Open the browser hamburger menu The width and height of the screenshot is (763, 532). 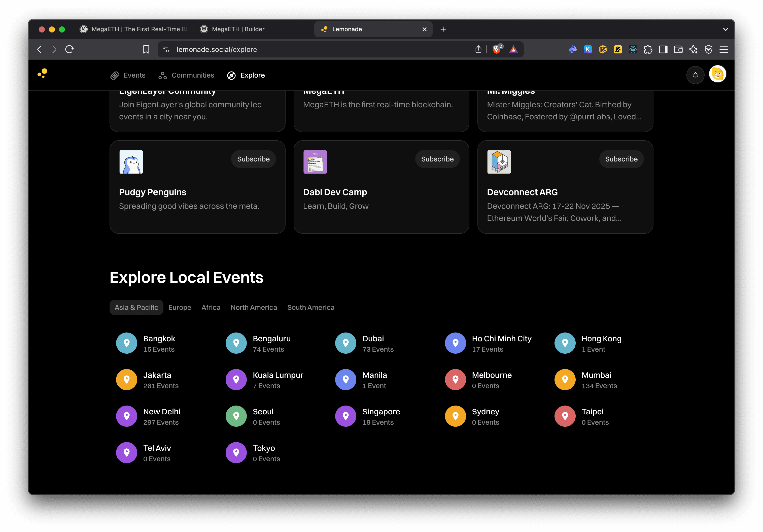point(724,50)
